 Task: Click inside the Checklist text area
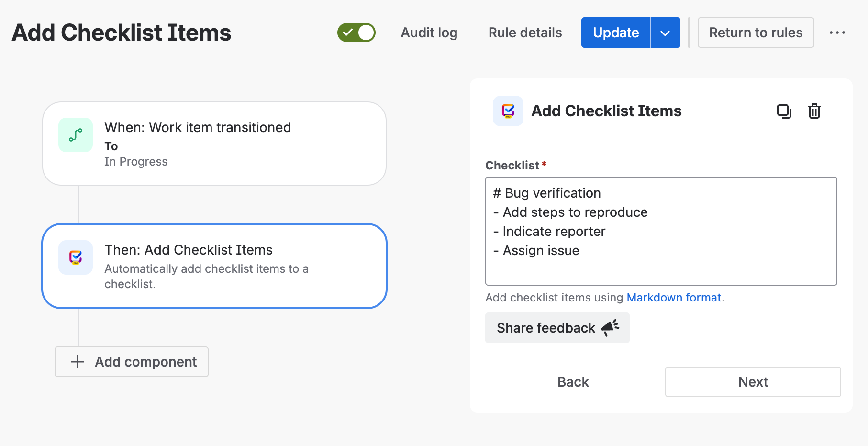pyautogui.click(x=661, y=231)
